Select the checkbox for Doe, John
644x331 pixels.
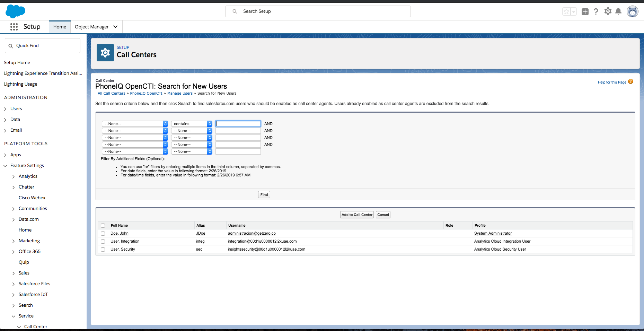tap(103, 234)
